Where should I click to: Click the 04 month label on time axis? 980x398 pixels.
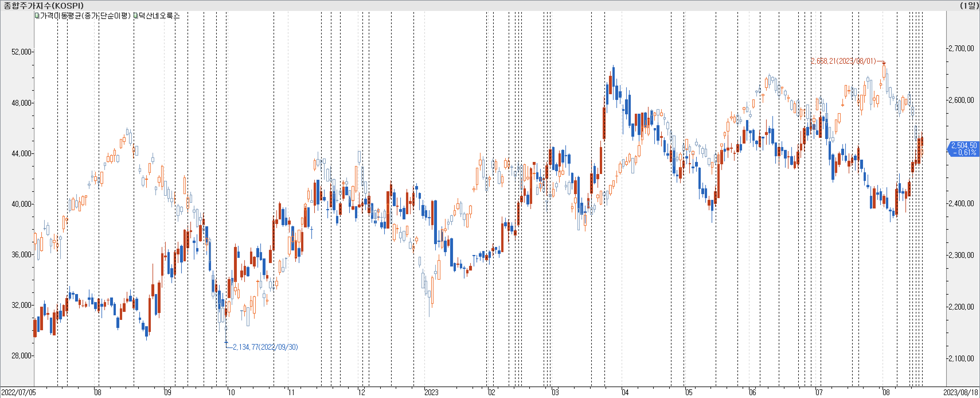tap(625, 392)
